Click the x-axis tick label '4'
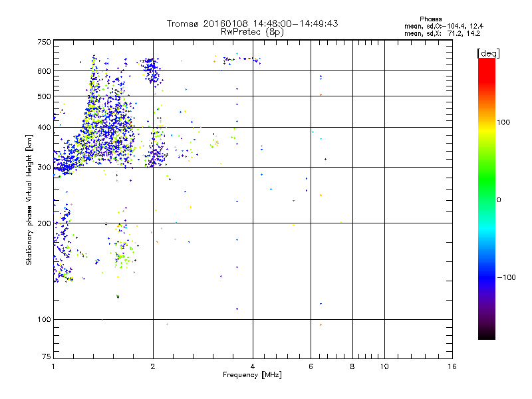This screenshot has height=399, width=532. [253, 366]
